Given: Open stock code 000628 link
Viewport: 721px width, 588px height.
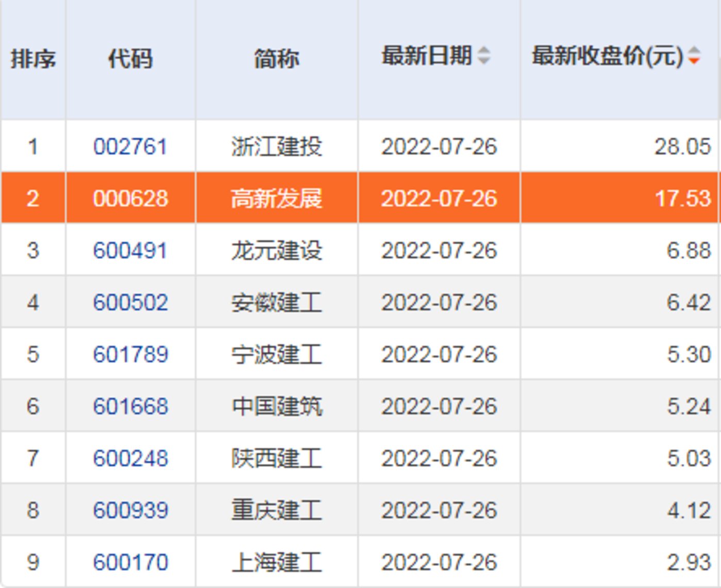Looking at the screenshot, I should 130,199.
